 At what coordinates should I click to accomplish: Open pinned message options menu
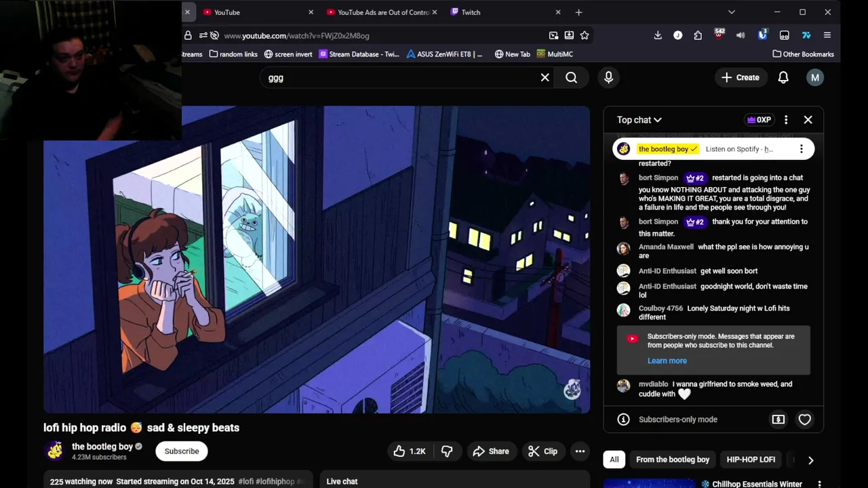(x=801, y=149)
